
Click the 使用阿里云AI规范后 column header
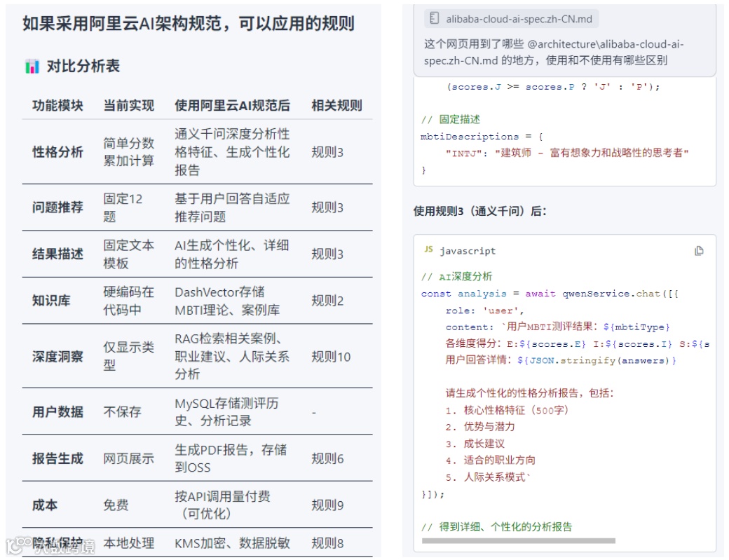232,106
